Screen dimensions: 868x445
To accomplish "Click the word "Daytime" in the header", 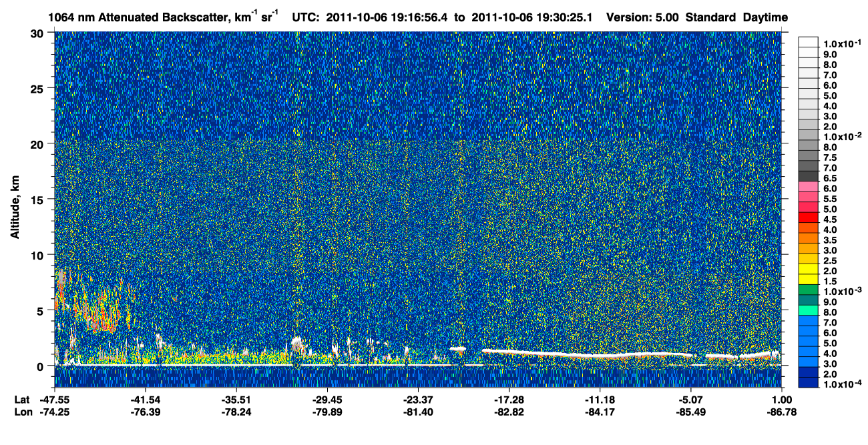I will (765, 17).
